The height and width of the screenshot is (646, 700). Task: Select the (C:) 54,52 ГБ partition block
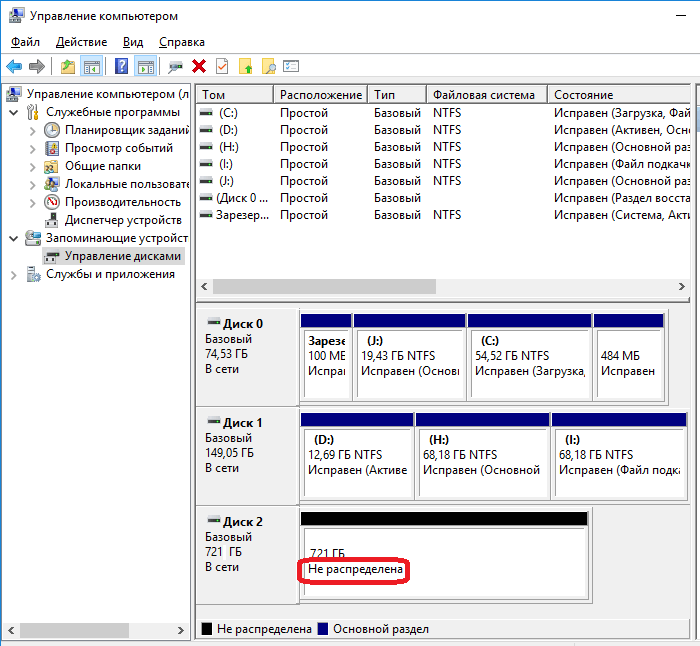click(x=529, y=357)
